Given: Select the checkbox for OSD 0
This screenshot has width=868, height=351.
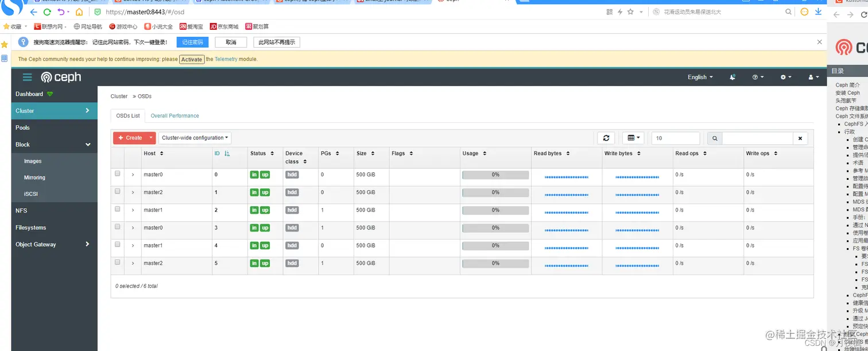Looking at the screenshot, I should point(117,173).
